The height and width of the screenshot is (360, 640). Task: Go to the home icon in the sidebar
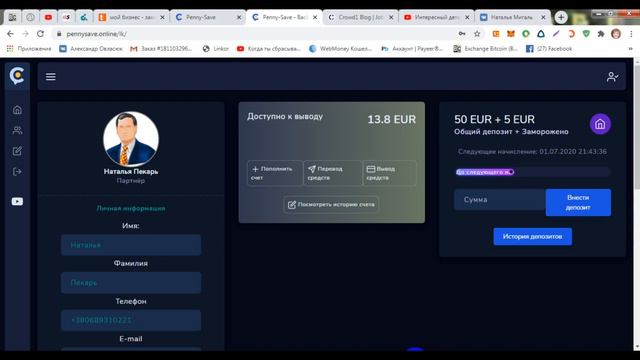(x=17, y=110)
